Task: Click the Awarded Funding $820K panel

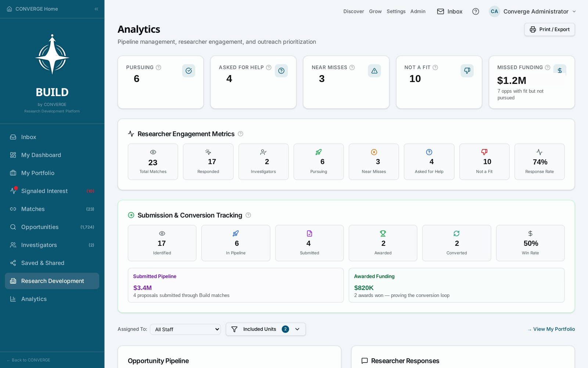Action: (456, 285)
